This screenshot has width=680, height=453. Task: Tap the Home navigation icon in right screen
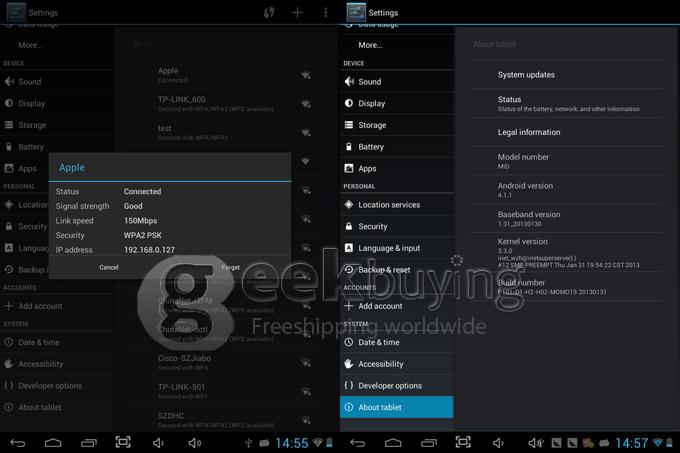(x=393, y=443)
